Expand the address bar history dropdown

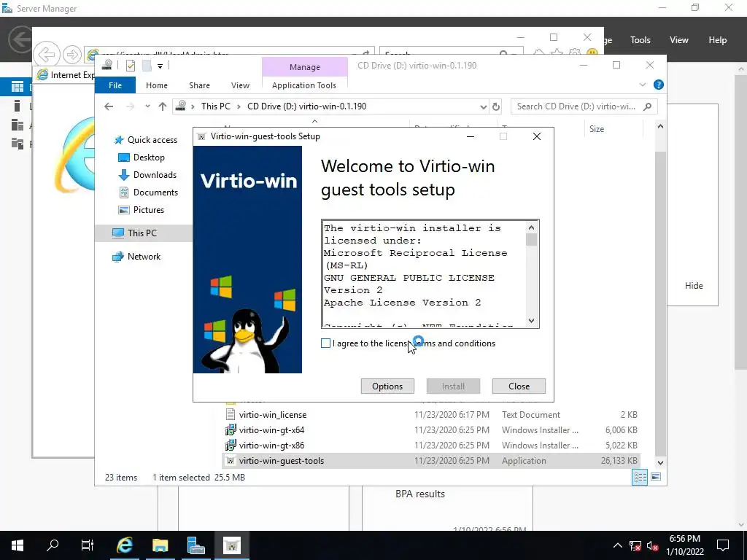coord(483,107)
